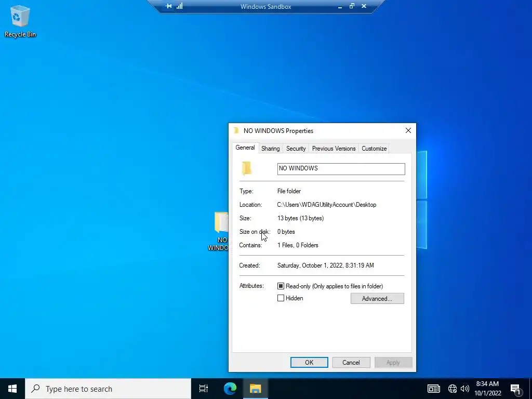Open File Explorer from the taskbar

[x=256, y=389]
